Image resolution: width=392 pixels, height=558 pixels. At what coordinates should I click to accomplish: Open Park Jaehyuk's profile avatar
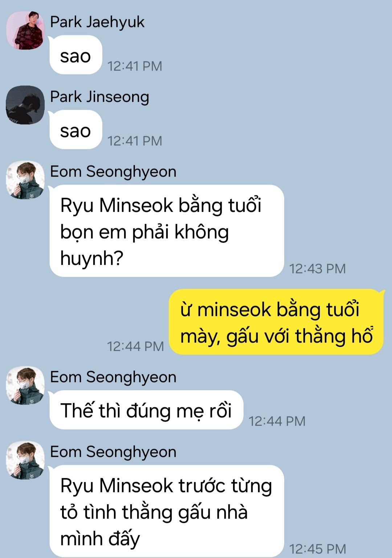[x=25, y=30]
